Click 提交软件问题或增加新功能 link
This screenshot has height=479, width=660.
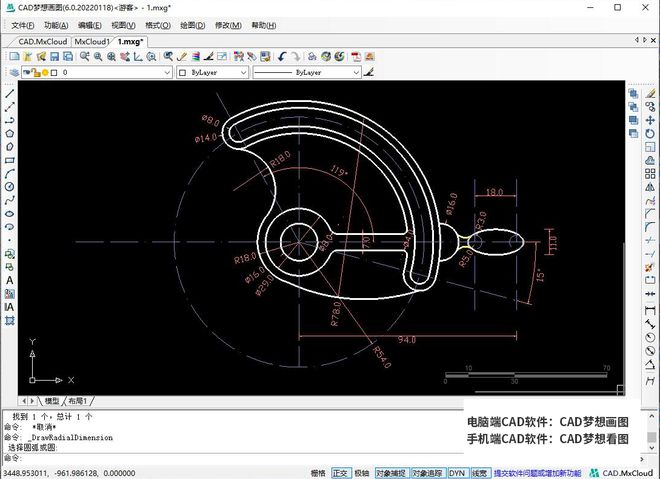tap(538, 473)
